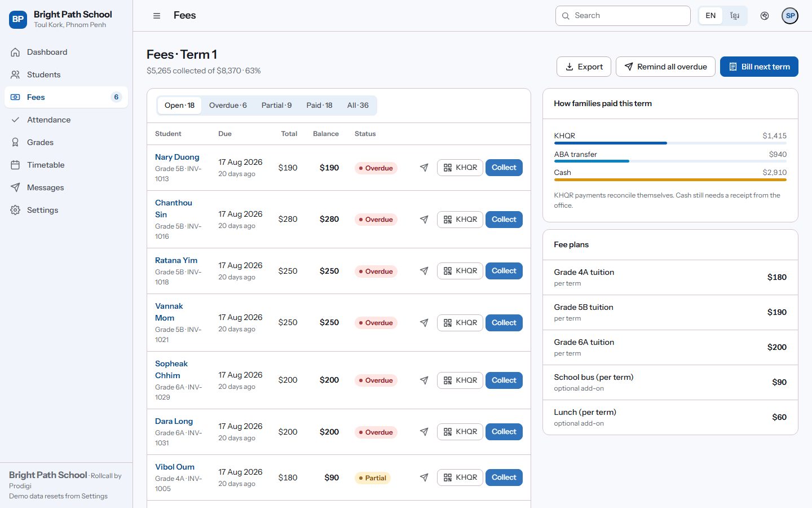This screenshot has width=812, height=508.
Task: Open Dashboard in sidebar
Action: [x=66, y=52]
